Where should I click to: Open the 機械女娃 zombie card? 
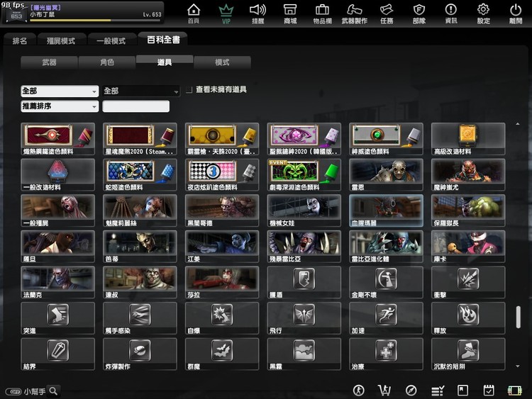click(x=304, y=210)
